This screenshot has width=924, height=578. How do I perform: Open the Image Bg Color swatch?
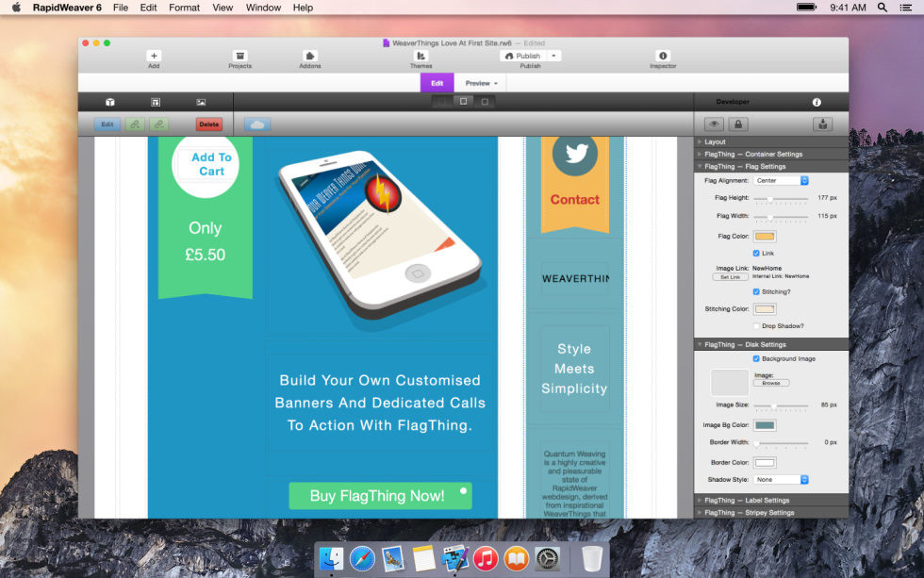pos(765,425)
